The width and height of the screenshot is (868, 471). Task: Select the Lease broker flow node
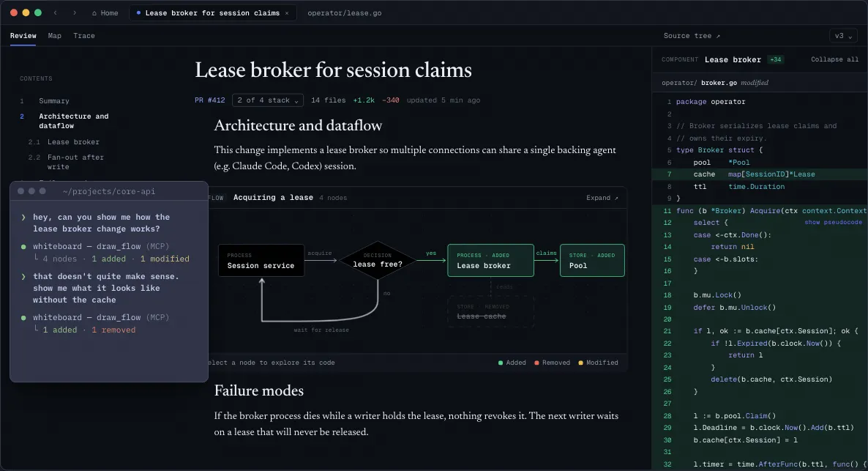[490, 261]
